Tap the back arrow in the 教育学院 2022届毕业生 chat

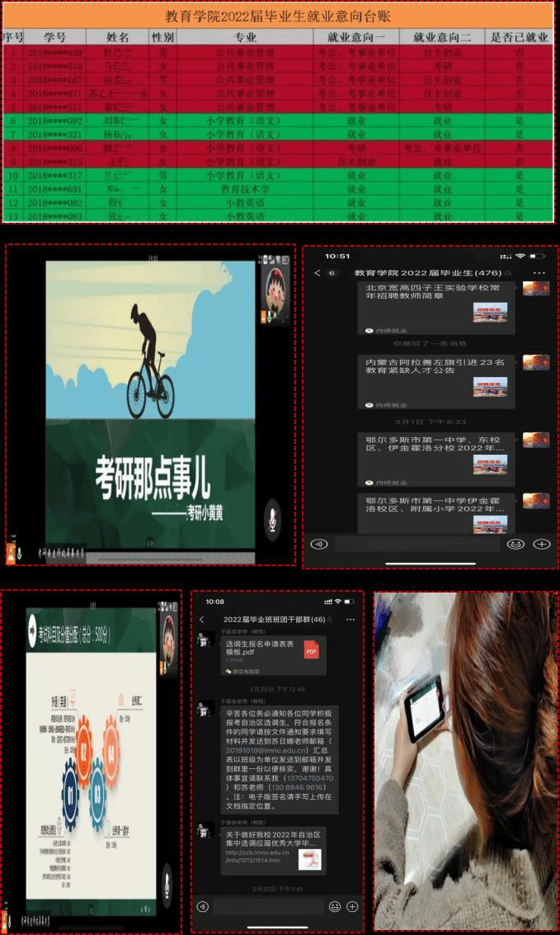coord(315,272)
